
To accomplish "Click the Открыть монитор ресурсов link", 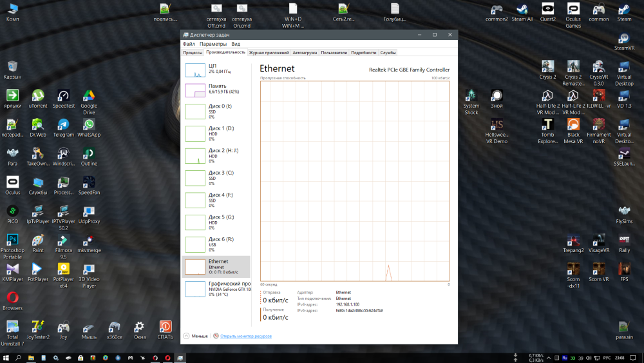I will coord(245,336).
